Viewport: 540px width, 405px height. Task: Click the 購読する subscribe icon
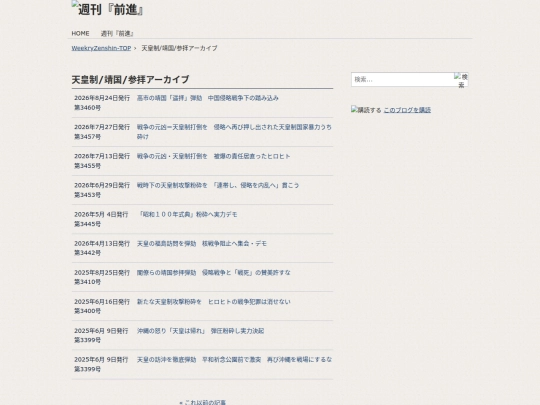coord(366,110)
